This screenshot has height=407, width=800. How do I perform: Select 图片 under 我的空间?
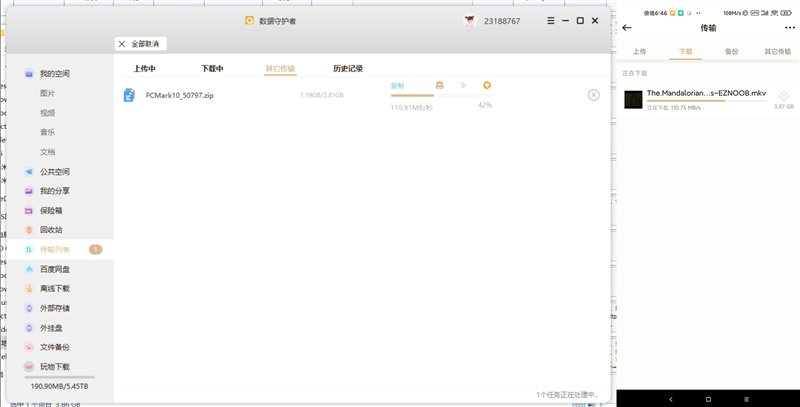[x=48, y=93]
